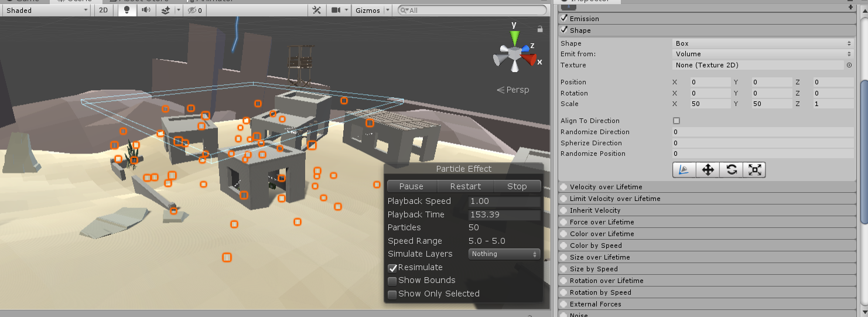
Task: Click the Scale X field
Action: click(710, 104)
